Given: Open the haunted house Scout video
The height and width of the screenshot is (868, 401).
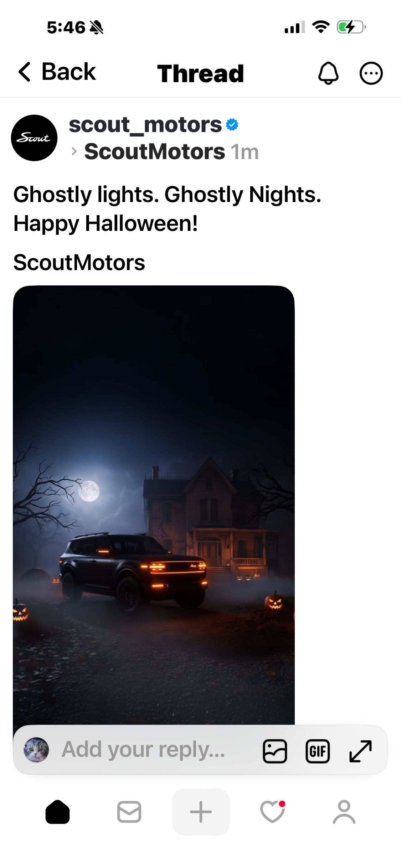Looking at the screenshot, I should (154, 505).
